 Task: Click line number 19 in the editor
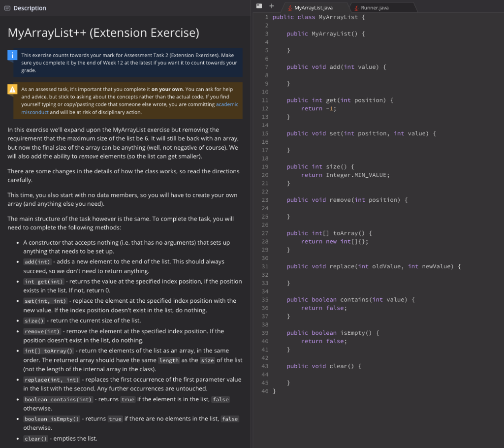pos(265,166)
